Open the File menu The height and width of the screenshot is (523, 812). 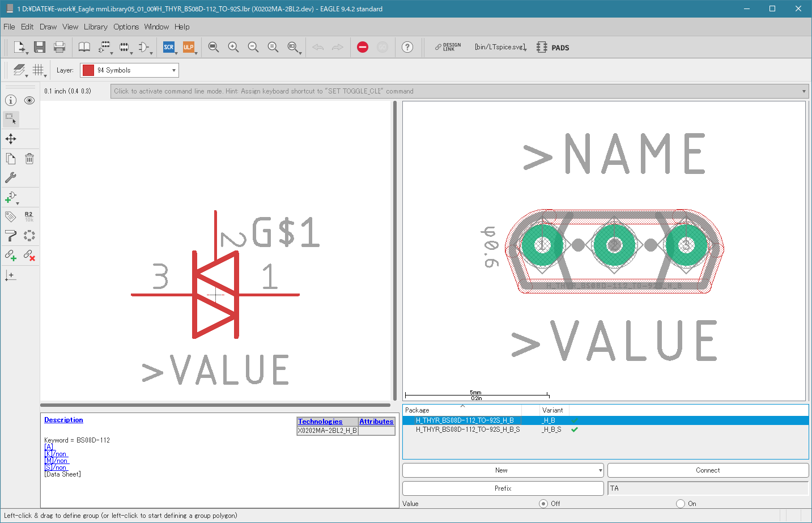pos(9,27)
